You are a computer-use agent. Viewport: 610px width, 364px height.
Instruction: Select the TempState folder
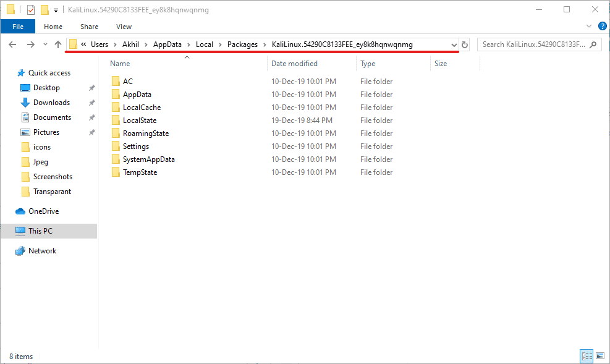pos(140,172)
